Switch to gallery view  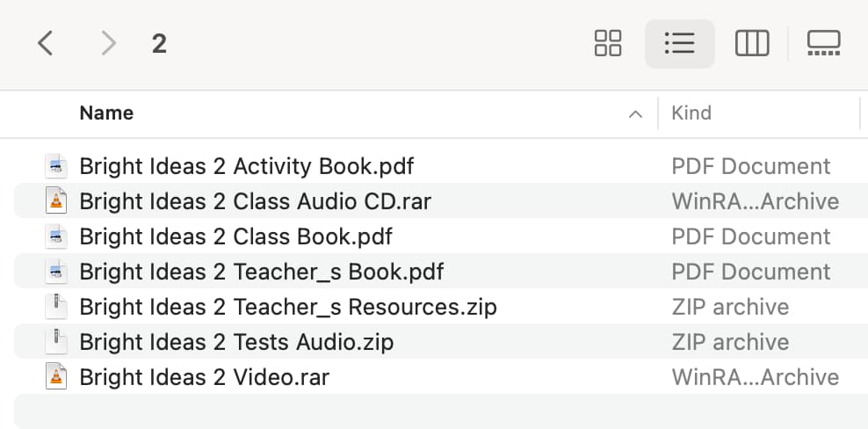point(824,43)
